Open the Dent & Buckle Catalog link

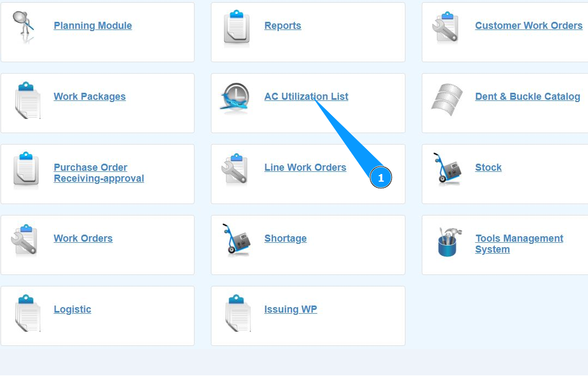(528, 97)
